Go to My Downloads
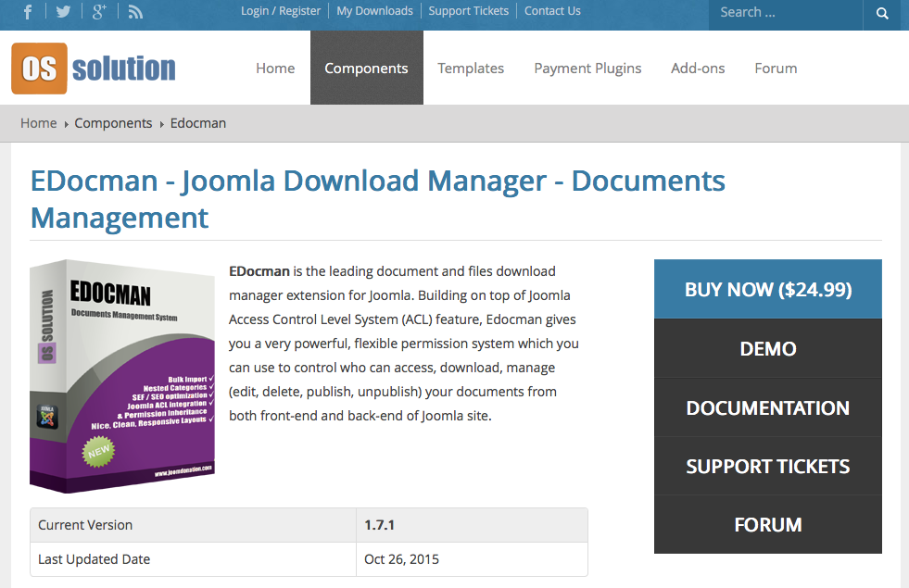Viewport: 909px width, 588px height. [x=374, y=11]
